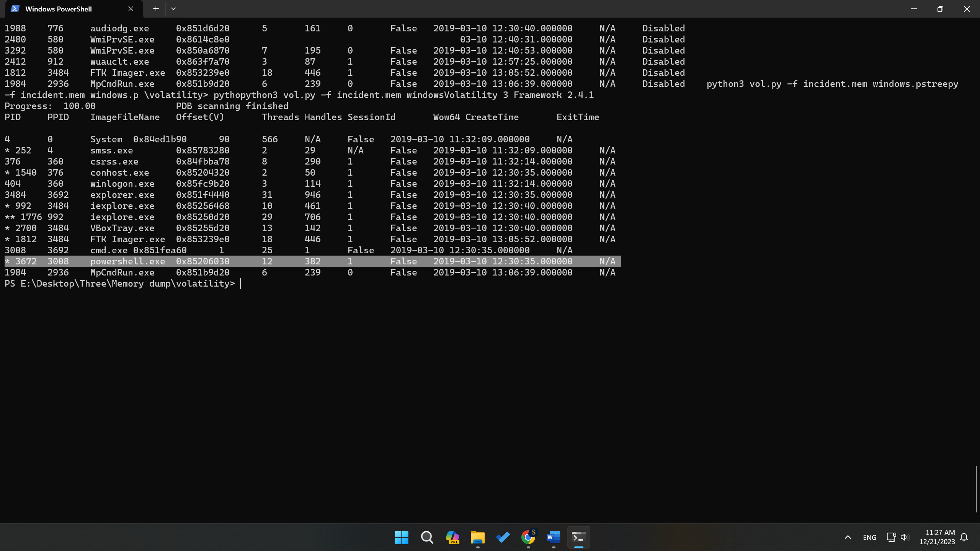The width and height of the screenshot is (980, 551).
Task: Launch Copilot from the taskbar
Action: tap(452, 538)
